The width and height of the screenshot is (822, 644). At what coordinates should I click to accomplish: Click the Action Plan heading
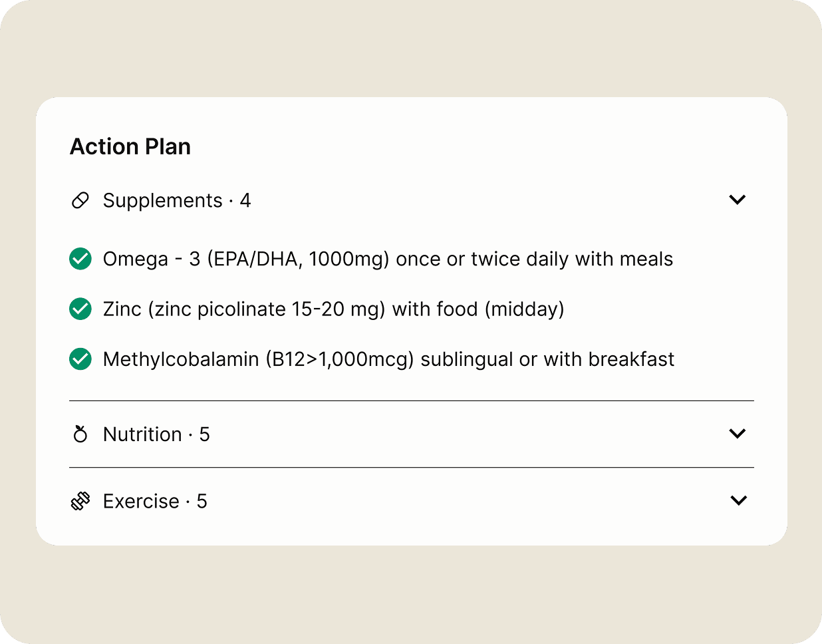(x=130, y=146)
